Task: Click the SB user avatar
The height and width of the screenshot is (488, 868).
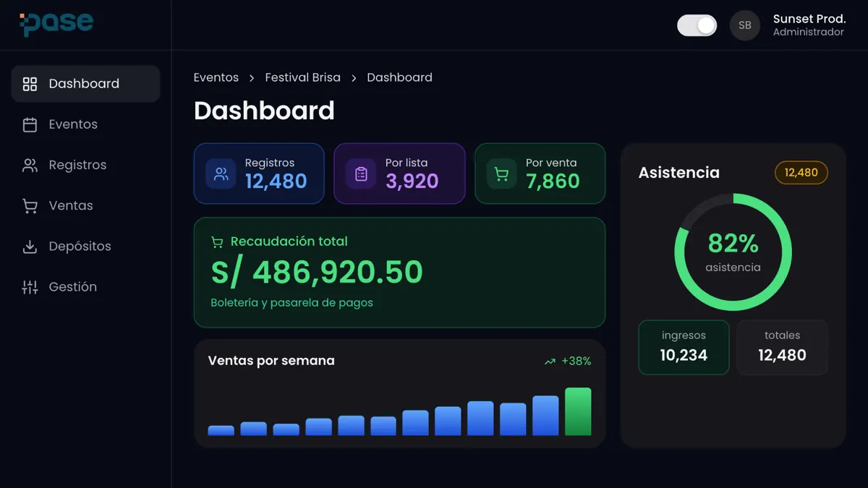Action: pos(745,25)
